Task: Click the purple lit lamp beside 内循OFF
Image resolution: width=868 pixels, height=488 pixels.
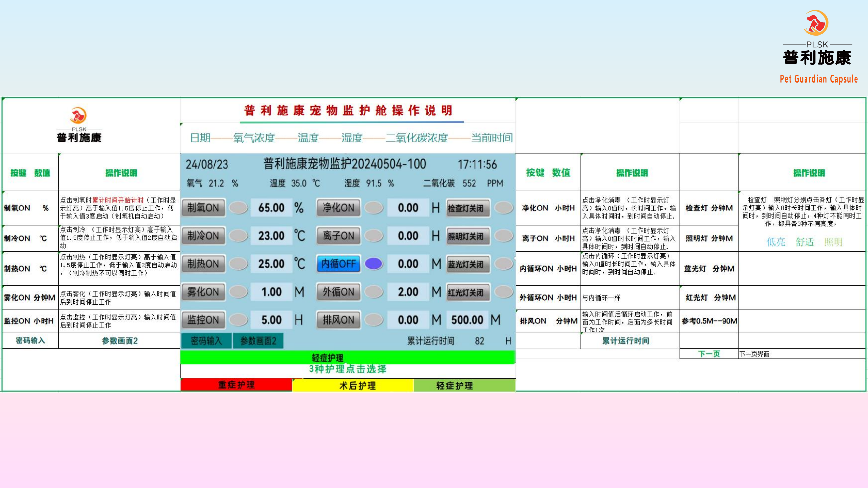Action: 374,264
